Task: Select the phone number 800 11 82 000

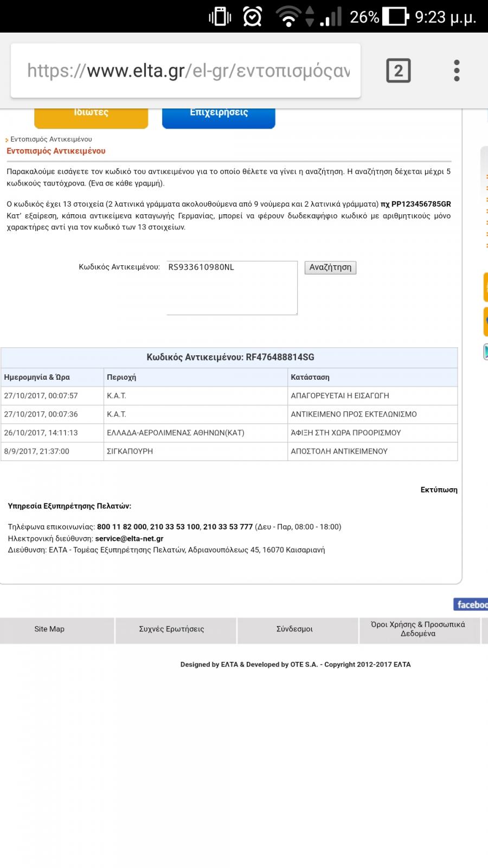Action: point(122,527)
